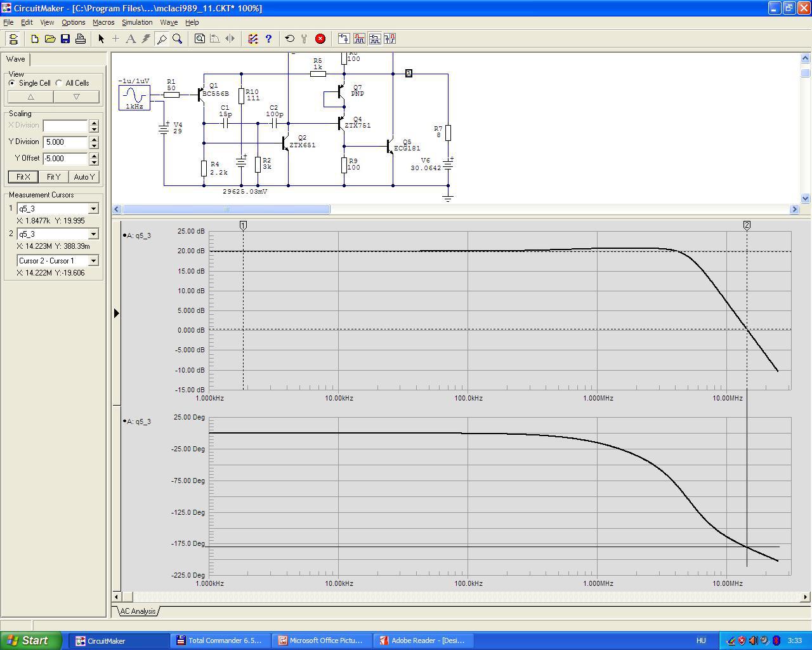Select the Arrow pointer tool
Viewport: 812px width, 650px height.
101,39
